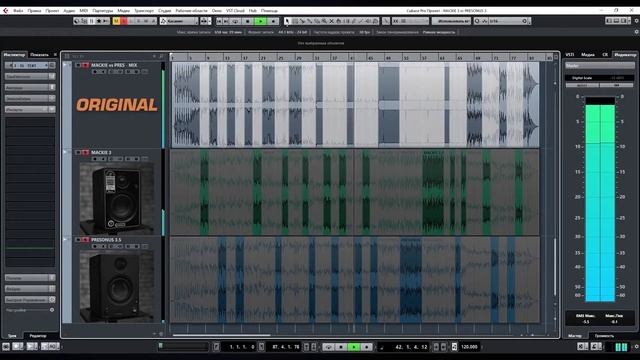Solo the MACKIE vs PRES - MIX track

(85, 65)
